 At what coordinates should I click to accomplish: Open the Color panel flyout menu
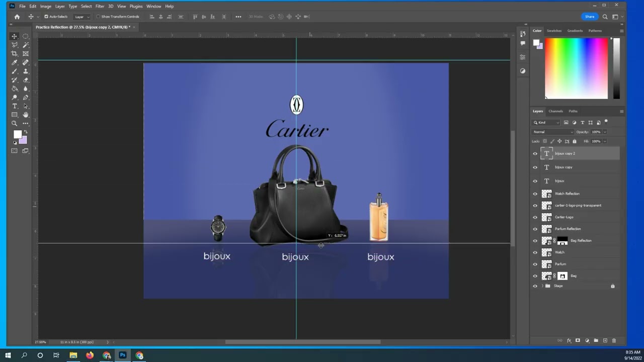(622, 31)
